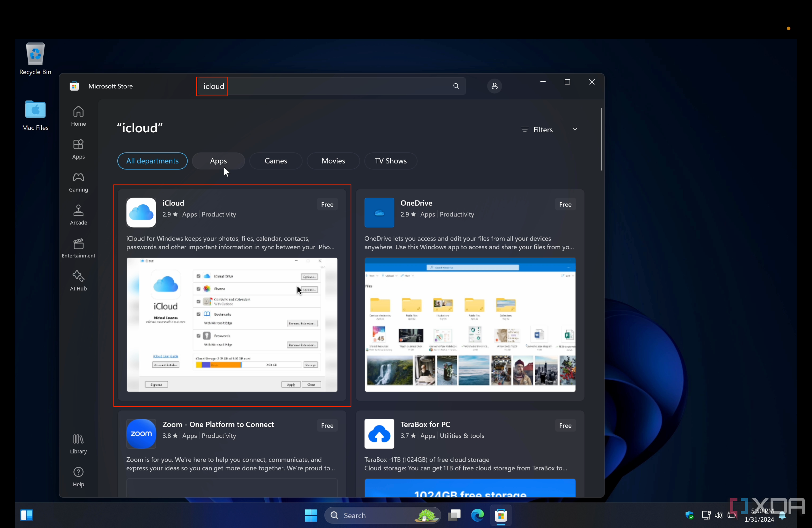The height and width of the screenshot is (528, 812).
Task: Click the Zoom app icon
Action: pos(140,433)
